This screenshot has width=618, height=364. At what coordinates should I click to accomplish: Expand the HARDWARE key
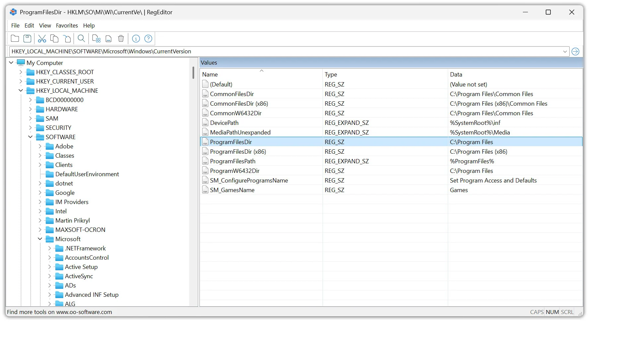click(x=30, y=109)
